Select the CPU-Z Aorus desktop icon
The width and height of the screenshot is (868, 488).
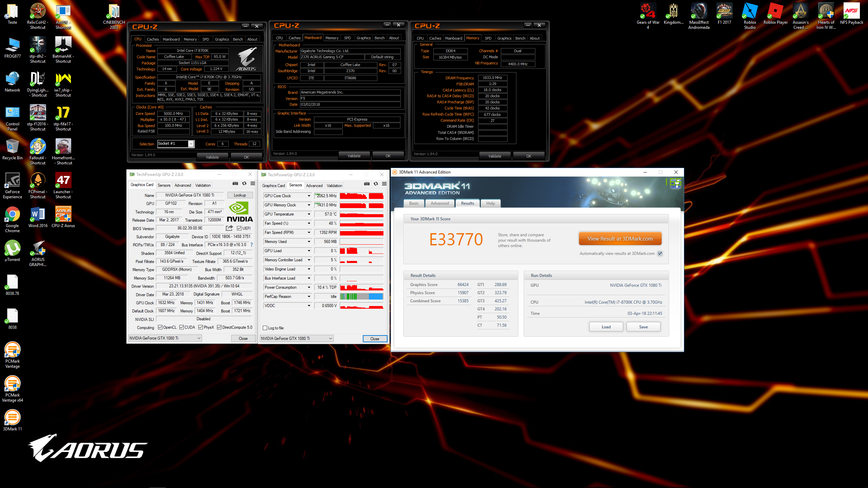[x=63, y=217]
